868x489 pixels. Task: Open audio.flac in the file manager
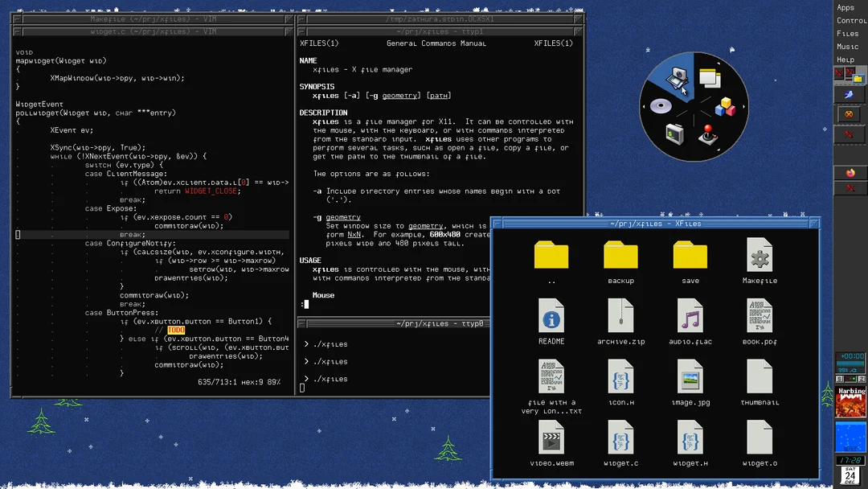(x=690, y=317)
